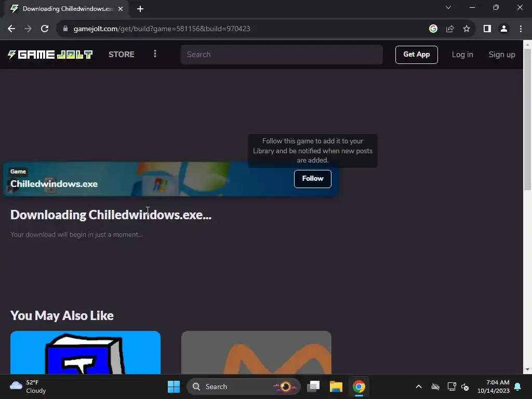
Task: Click the Game Jolt logo
Action: coord(50,54)
